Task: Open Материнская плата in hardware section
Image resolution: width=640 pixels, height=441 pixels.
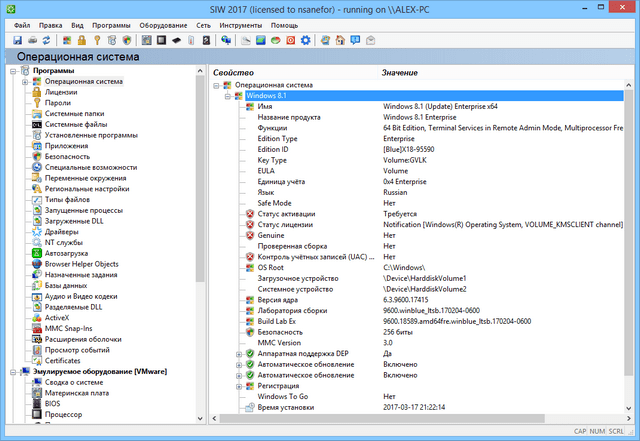Action: pyautogui.click(x=78, y=393)
